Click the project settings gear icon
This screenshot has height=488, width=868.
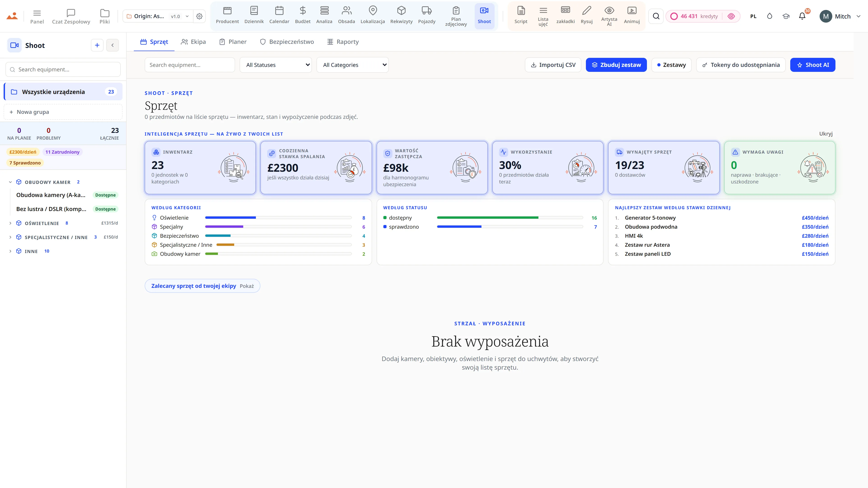tap(199, 16)
